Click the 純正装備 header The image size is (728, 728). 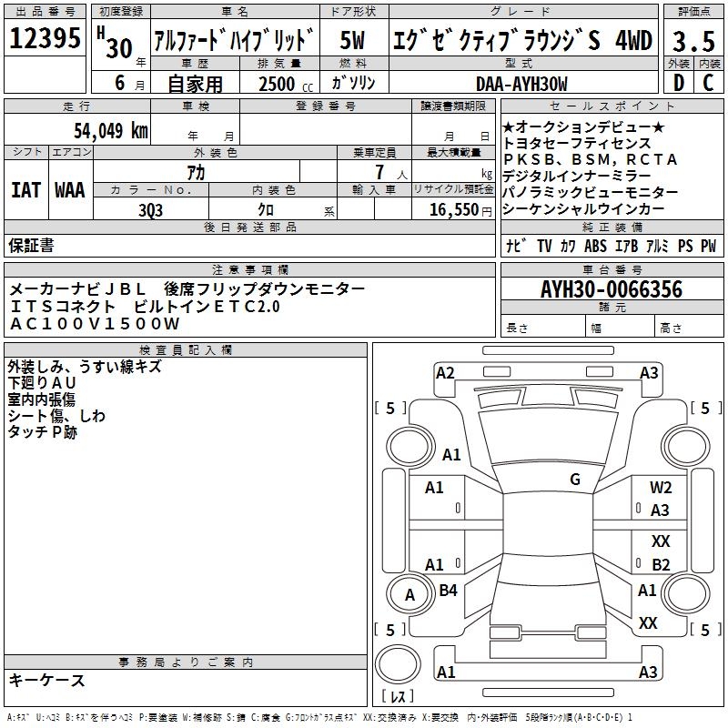point(612,227)
